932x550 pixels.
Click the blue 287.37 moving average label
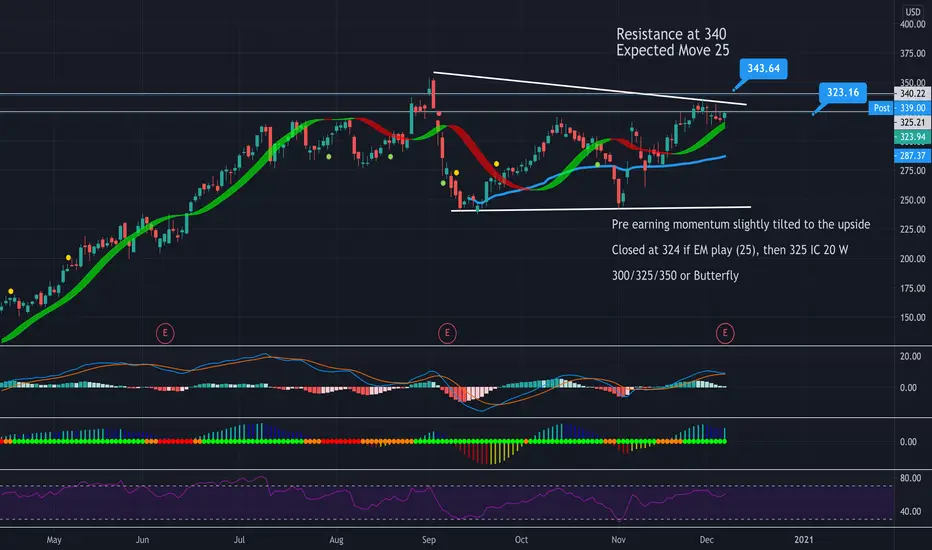click(912, 156)
